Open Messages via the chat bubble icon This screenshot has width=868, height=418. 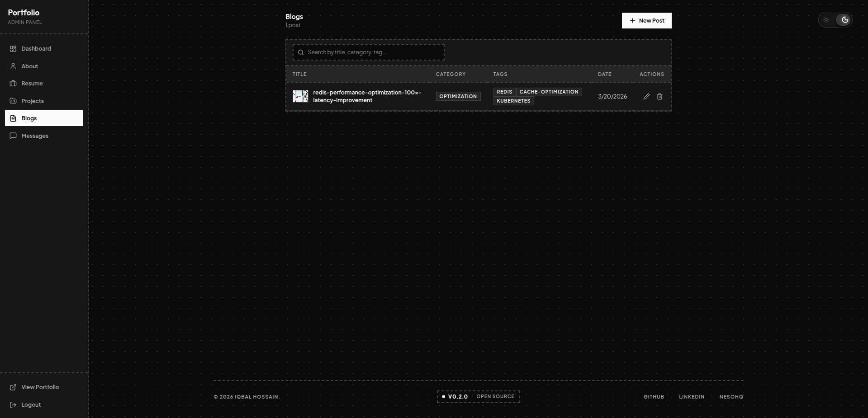[13, 136]
